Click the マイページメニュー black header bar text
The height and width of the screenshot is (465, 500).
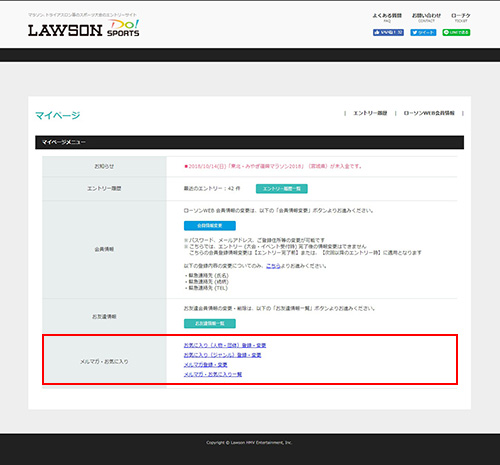[x=64, y=142]
